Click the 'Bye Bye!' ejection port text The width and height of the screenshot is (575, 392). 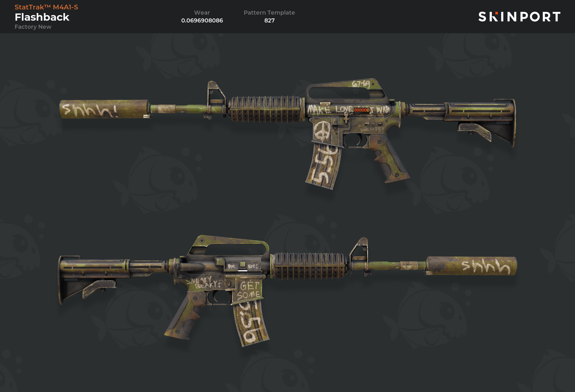243,266
